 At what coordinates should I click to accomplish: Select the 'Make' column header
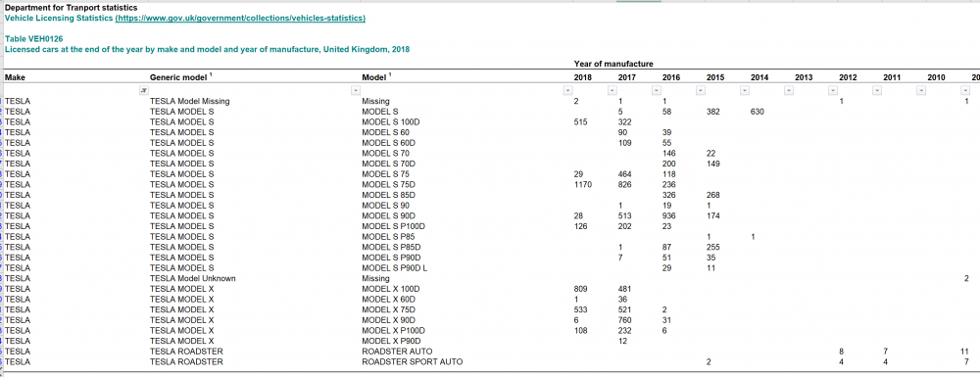[x=15, y=77]
